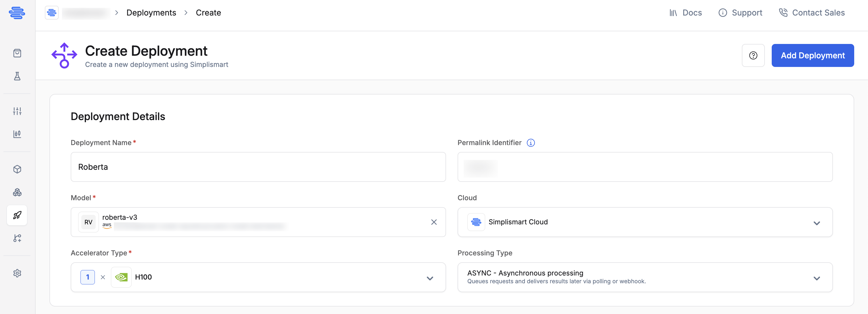Clear the selected roberta-v3 model
The width and height of the screenshot is (868, 314).
(434, 222)
